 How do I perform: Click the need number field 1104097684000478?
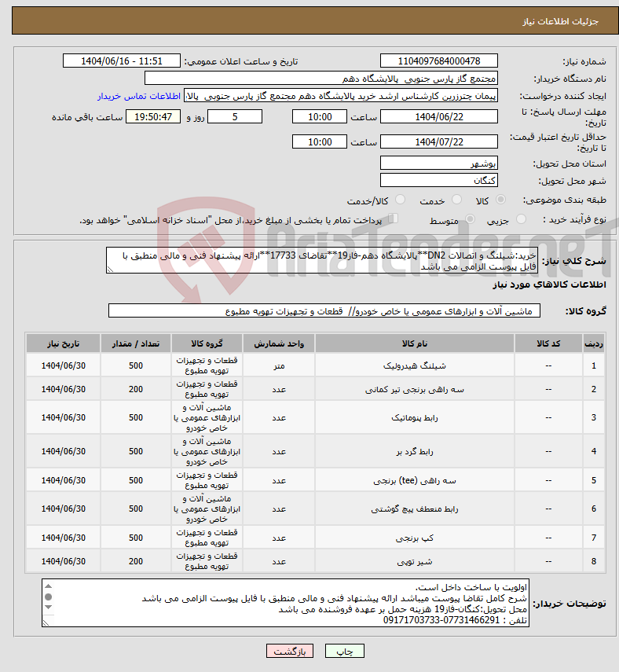coord(439,61)
